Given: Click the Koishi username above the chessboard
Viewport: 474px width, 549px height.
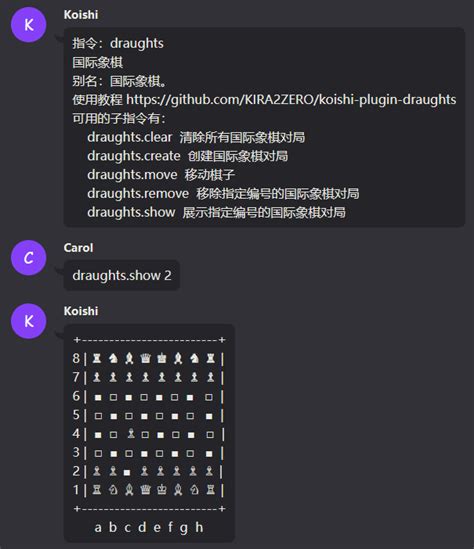Looking at the screenshot, I should coord(81,311).
